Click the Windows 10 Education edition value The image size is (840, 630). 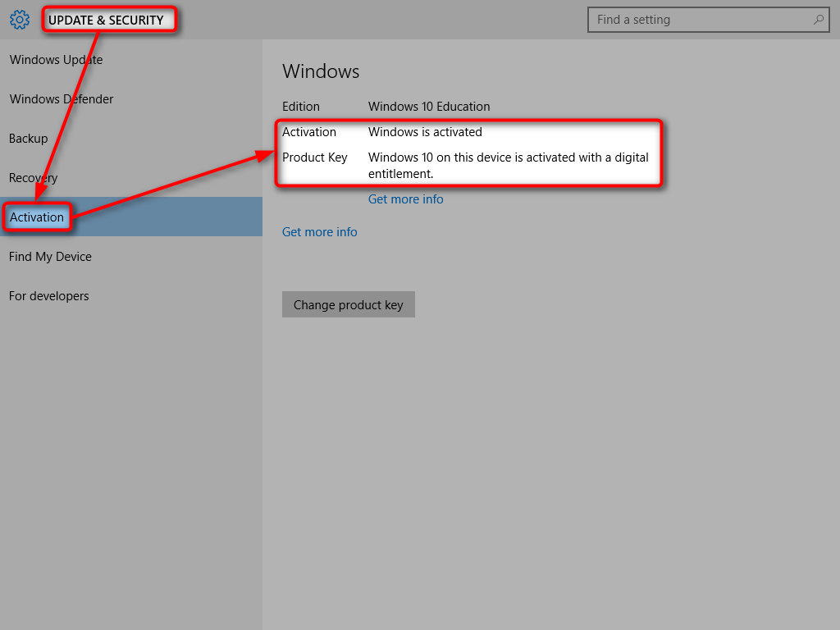[x=428, y=107]
